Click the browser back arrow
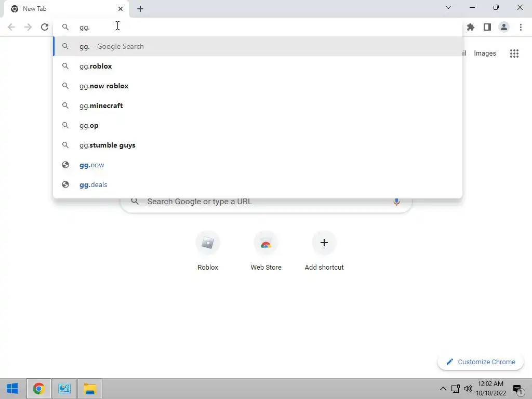 [x=11, y=27]
